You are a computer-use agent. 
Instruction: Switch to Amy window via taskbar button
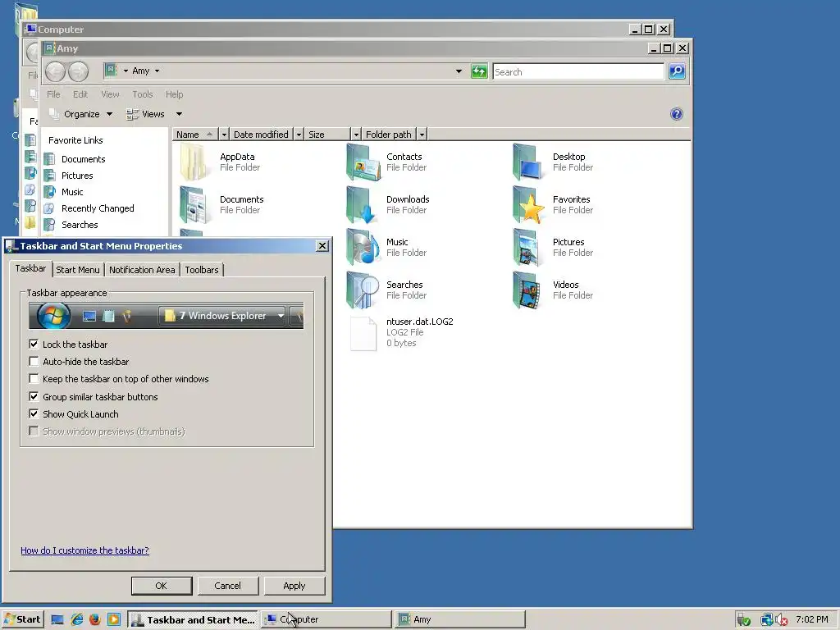point(460,620)
